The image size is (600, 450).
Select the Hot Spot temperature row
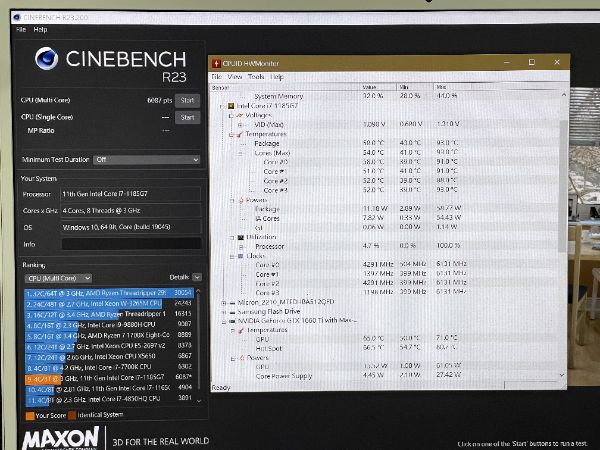click(386, 348)
